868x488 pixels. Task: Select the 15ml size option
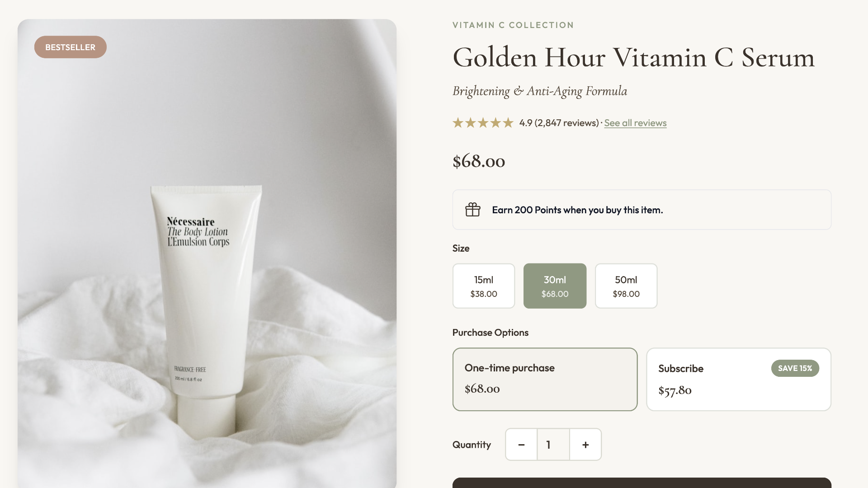coord(484,286)
